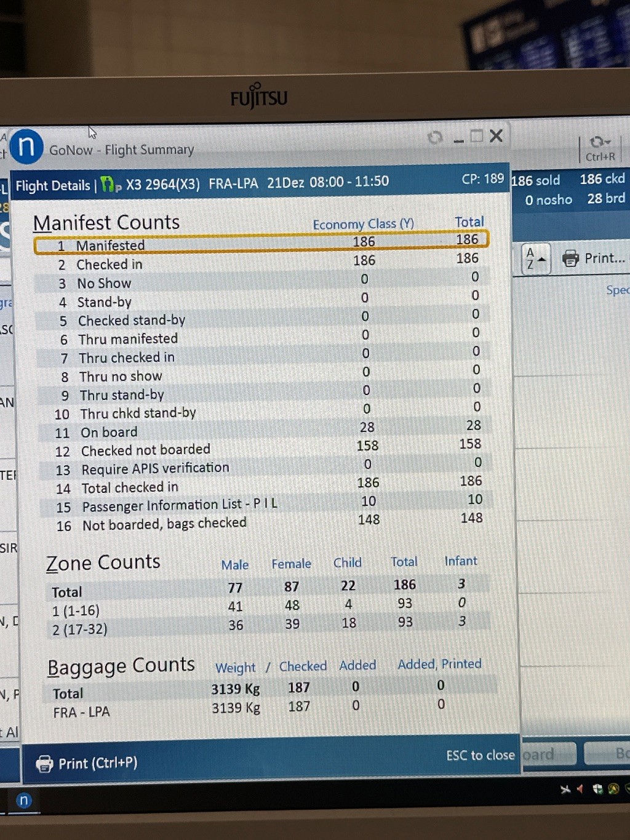Open the A-Z sort dropdown
Screen dimensions: 630x840
point(535,258)
